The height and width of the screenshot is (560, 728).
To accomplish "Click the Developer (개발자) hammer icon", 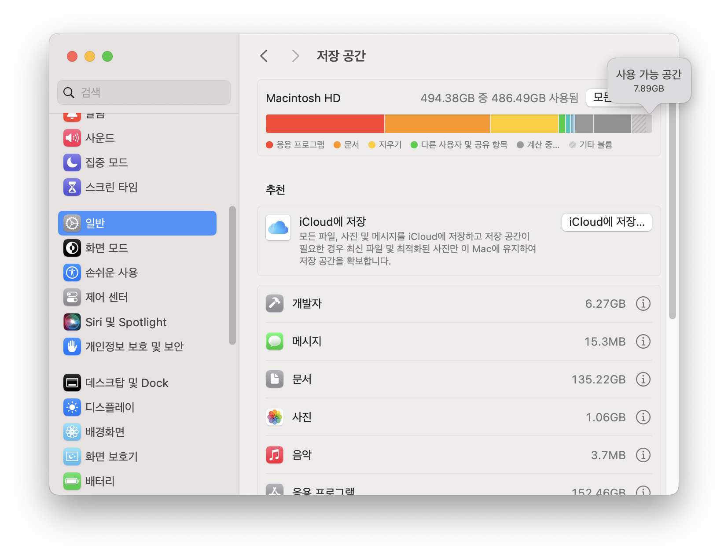I will pyautogui.click(x=275, y=303).
